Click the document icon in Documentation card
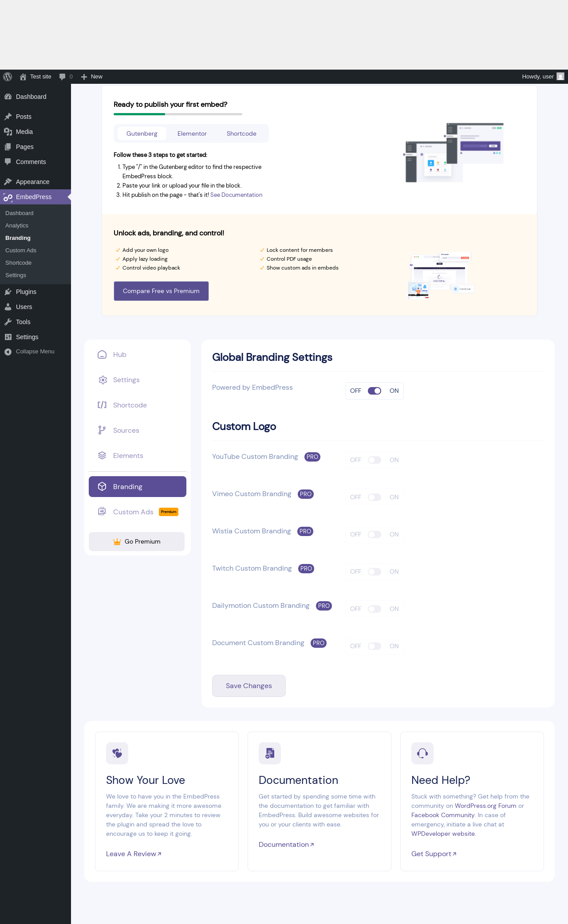568x924 pixels. [x=270, y=753]
